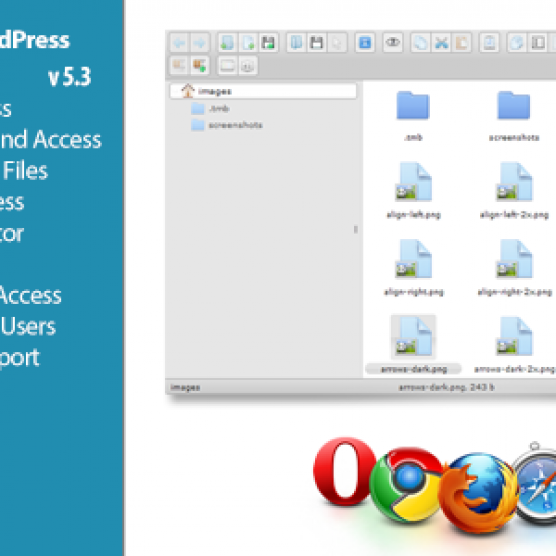This screenshot has height=556, width=556.
Task: Paste using the clipboard toolbar icon
Action: (x=462, y=43)
